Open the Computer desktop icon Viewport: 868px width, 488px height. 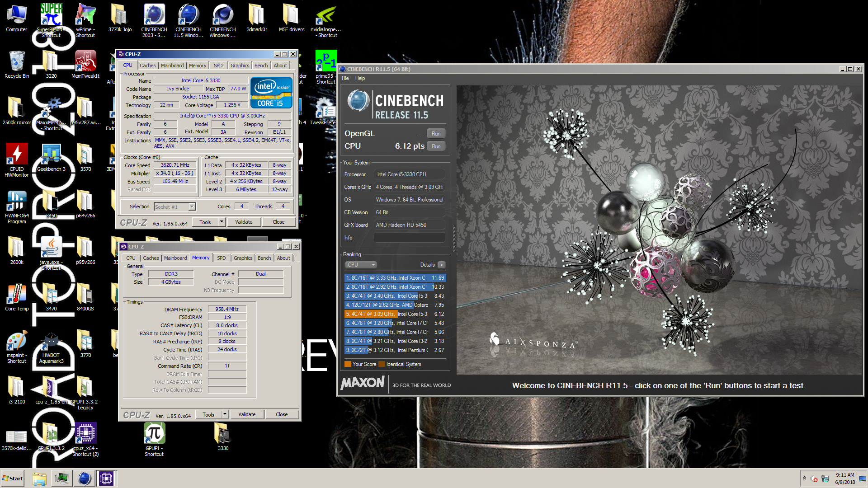(x=17, y=19)
